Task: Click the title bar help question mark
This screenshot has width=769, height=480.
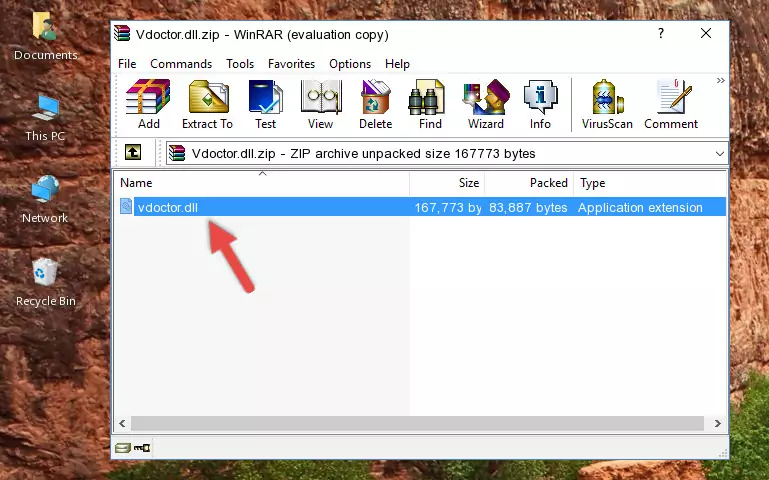Action: (x=661, y=33)
